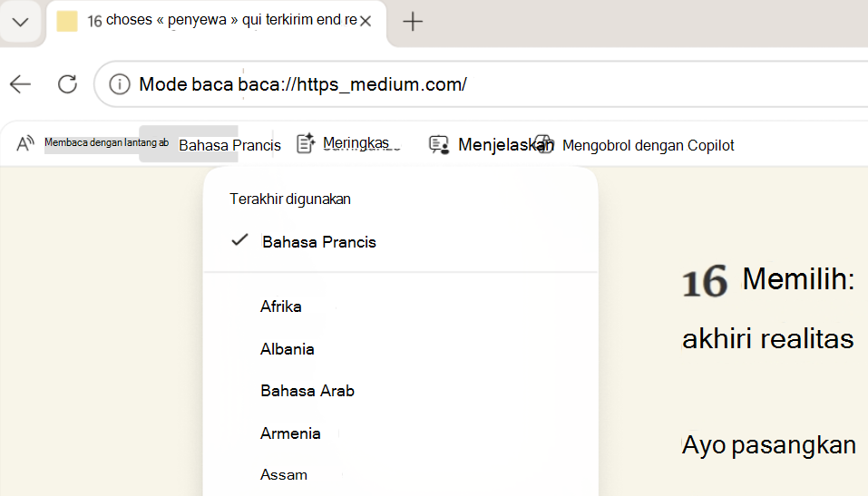
Task: Click the article heading '16 Memilih:'
Action: 768,280
